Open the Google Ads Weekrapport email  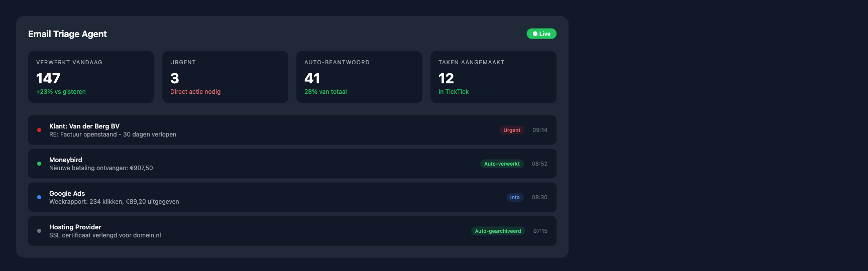pos(114,202)
